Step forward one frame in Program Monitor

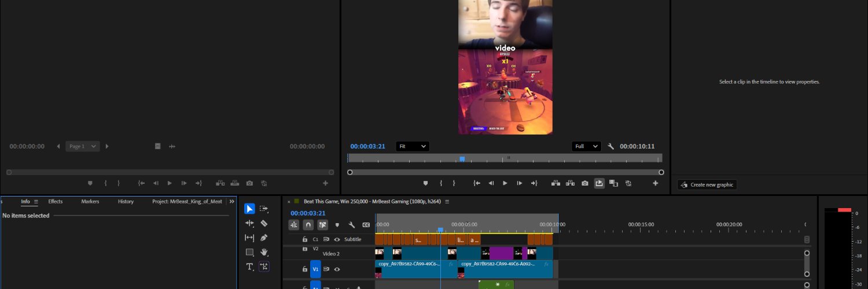tap(520, 183)
